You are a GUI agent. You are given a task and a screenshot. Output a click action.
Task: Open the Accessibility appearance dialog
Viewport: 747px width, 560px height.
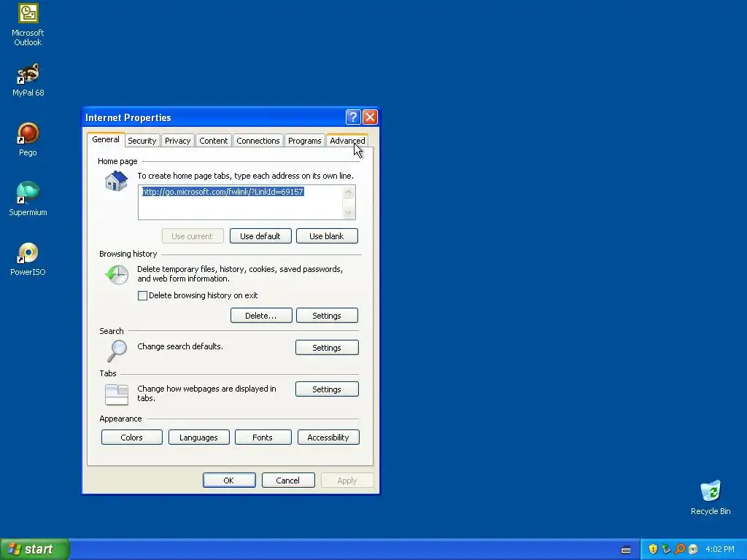pos(328,437)
